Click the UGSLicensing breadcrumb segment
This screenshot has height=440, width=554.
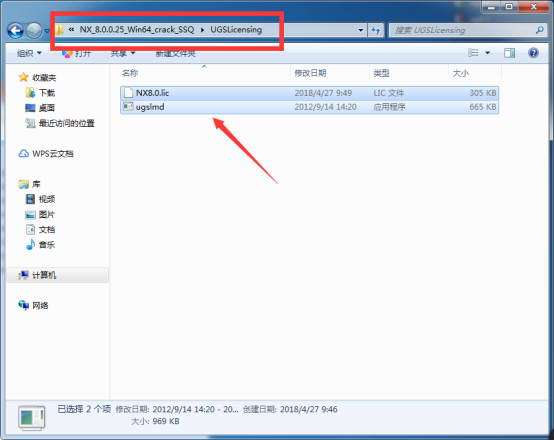click(x=236, y=30)
